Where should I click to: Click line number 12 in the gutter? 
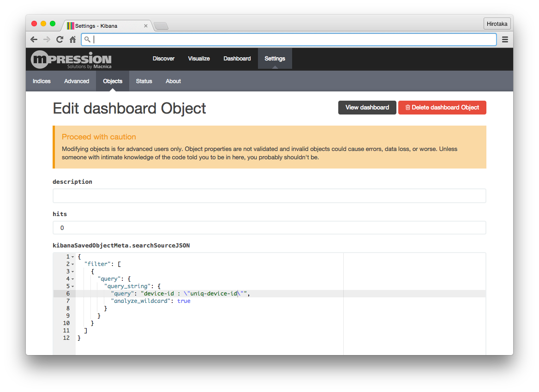(66, 338)
